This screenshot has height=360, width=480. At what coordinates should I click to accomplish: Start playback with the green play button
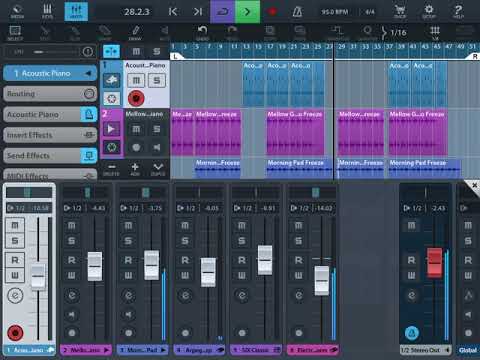click(247, 12)
